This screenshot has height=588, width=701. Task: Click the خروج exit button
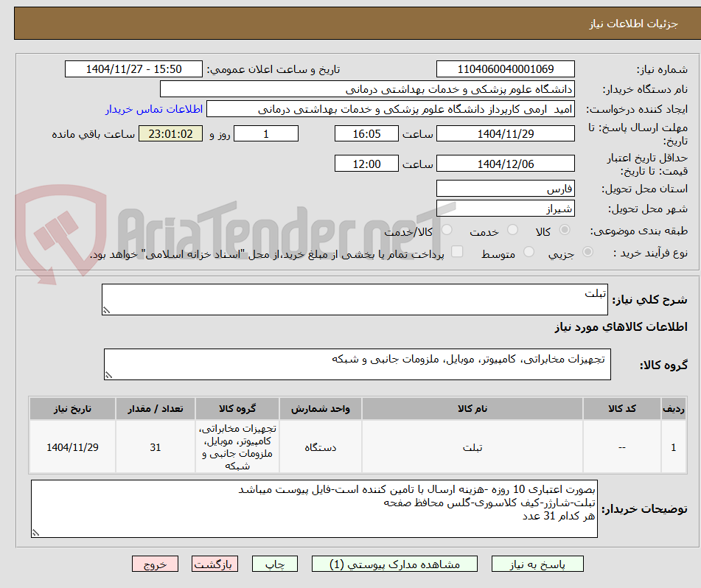click(x=155, y=564)
